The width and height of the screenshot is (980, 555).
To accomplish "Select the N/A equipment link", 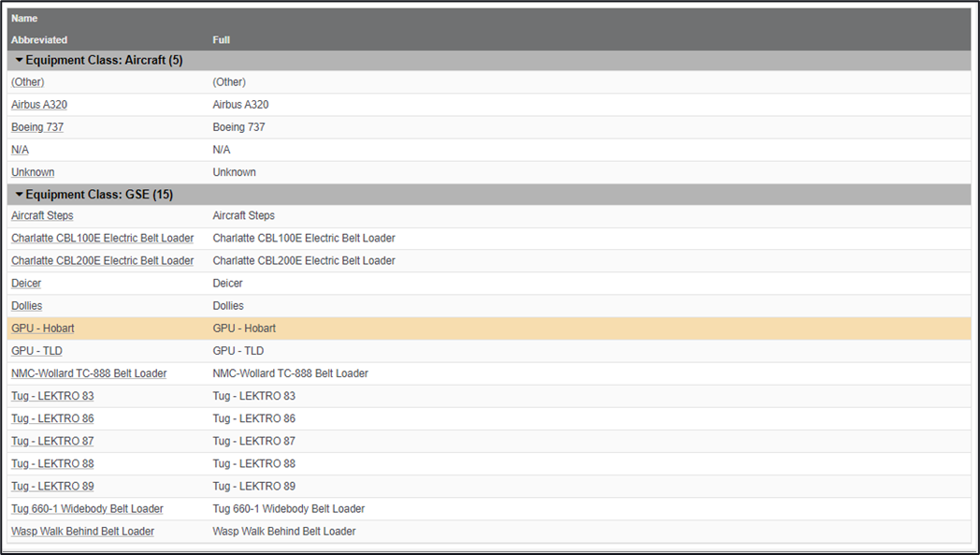I will (x=20, y=150).
